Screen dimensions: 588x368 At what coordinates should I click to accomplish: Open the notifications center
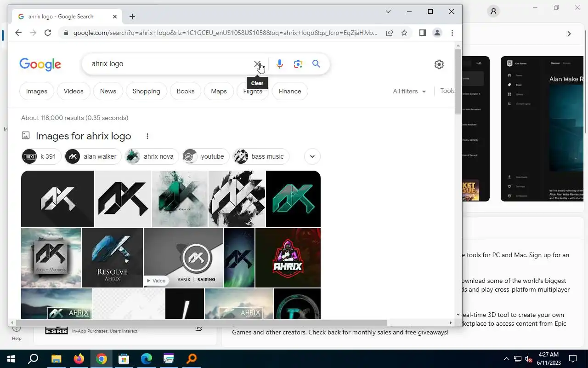[573, 359]
